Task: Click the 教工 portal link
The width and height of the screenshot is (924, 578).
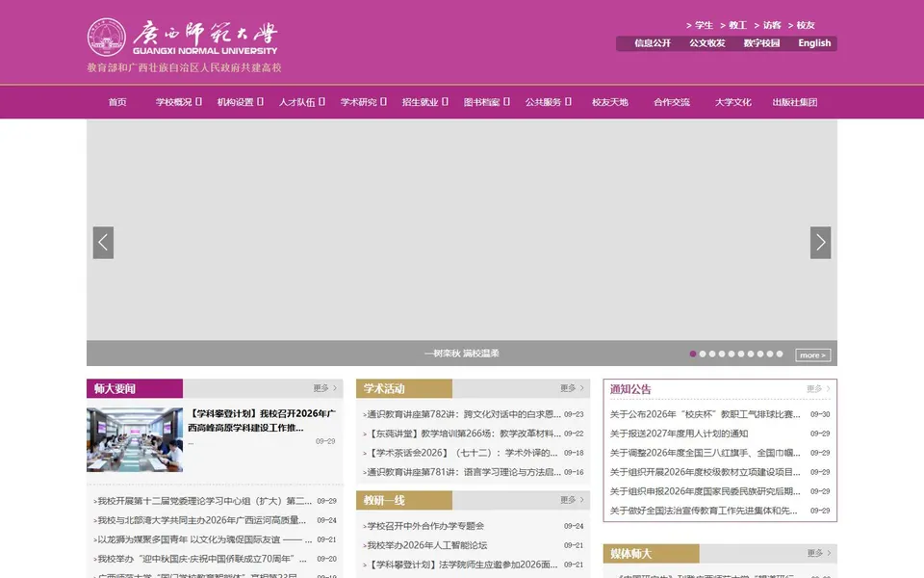Action: click(733, 25)
